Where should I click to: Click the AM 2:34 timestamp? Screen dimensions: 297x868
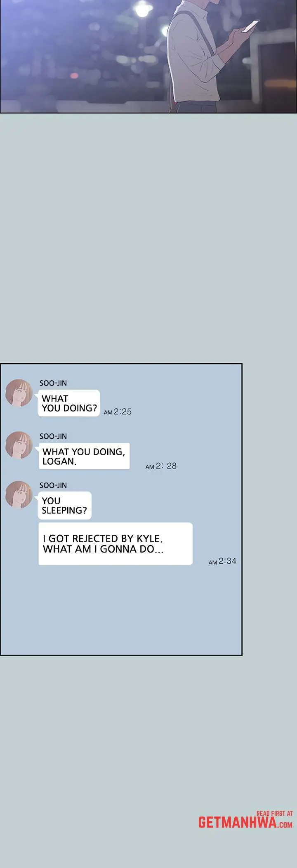pos(222,561)
